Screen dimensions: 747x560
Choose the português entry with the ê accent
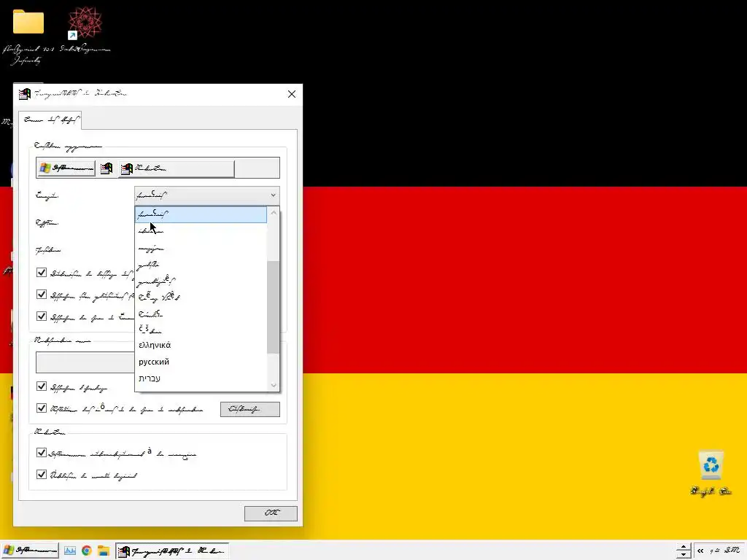pos(201,281)
